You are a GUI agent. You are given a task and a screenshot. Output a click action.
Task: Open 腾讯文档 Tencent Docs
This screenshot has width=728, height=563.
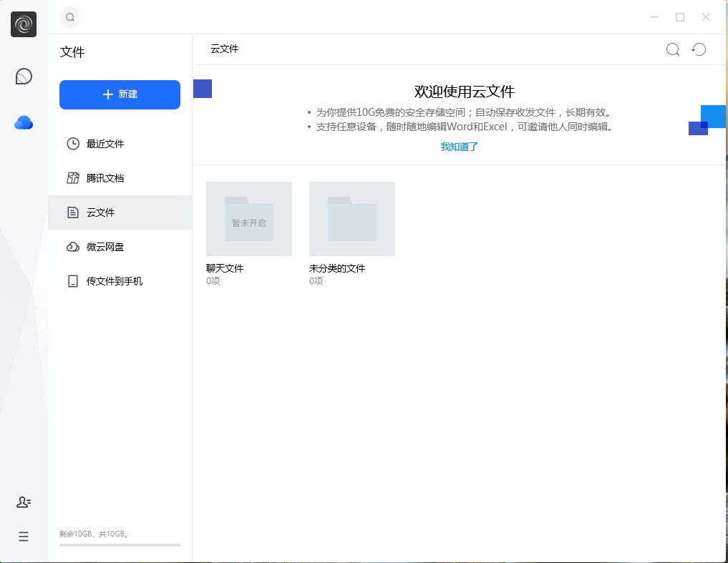click(x=120, y=178)
